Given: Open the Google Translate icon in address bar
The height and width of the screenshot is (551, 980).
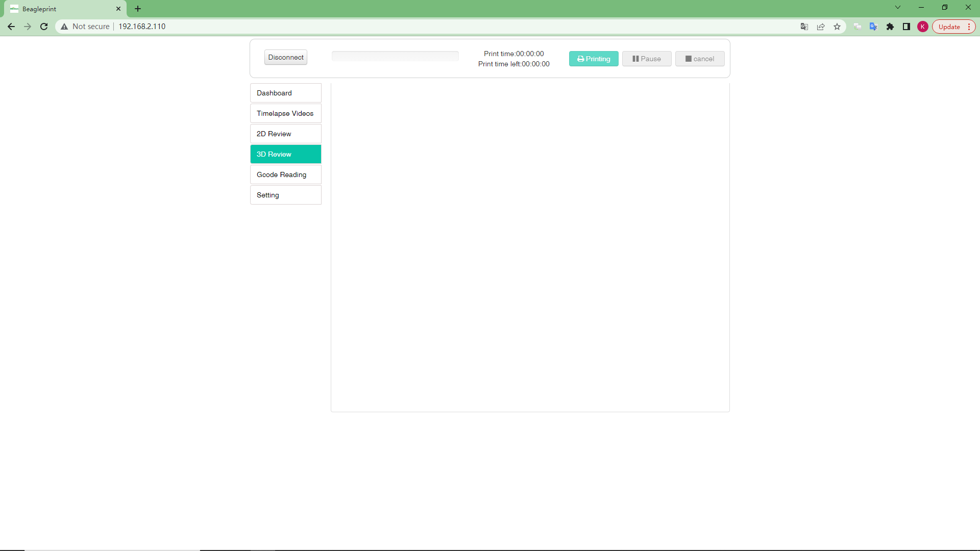Looking at the screenshot, I should pyautogui.click(x=804, y=27).
